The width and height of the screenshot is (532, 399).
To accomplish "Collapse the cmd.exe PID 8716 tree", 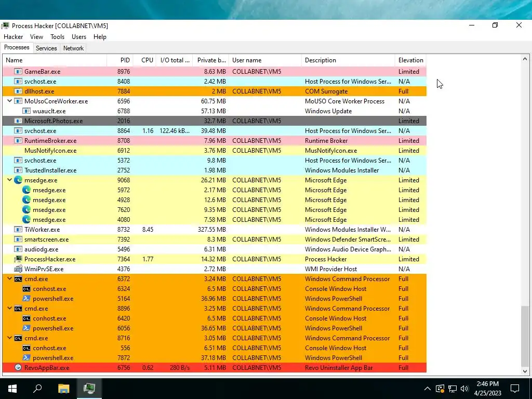I will click(x=9, y=338).
